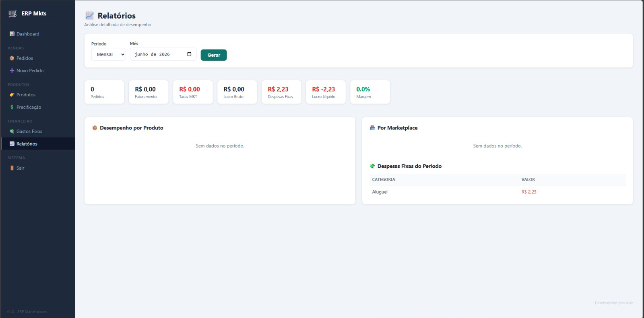Click the Margem 0.0% card
Viewport: 644px width, 318px height.
point(370,92)
